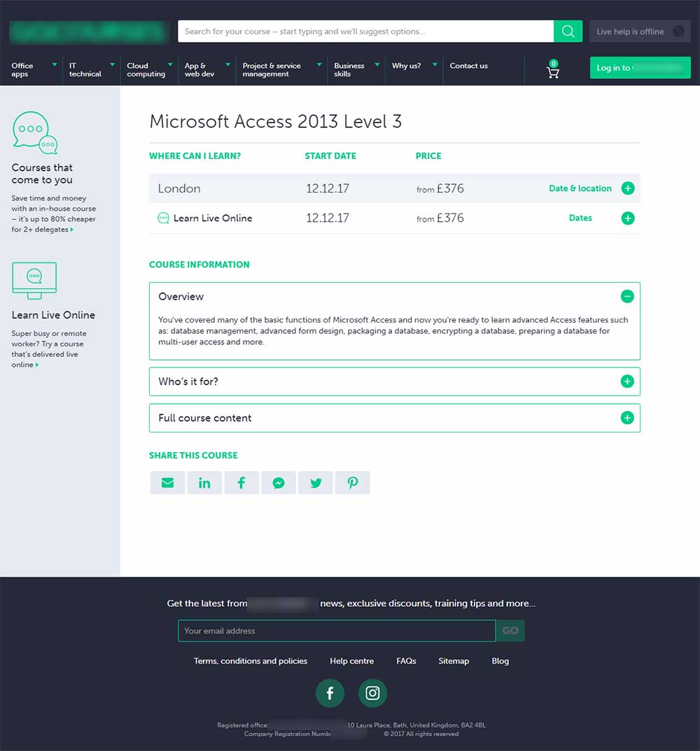Open in-house course link for 2+ delegates
The image size is (700, 751).
53,214
